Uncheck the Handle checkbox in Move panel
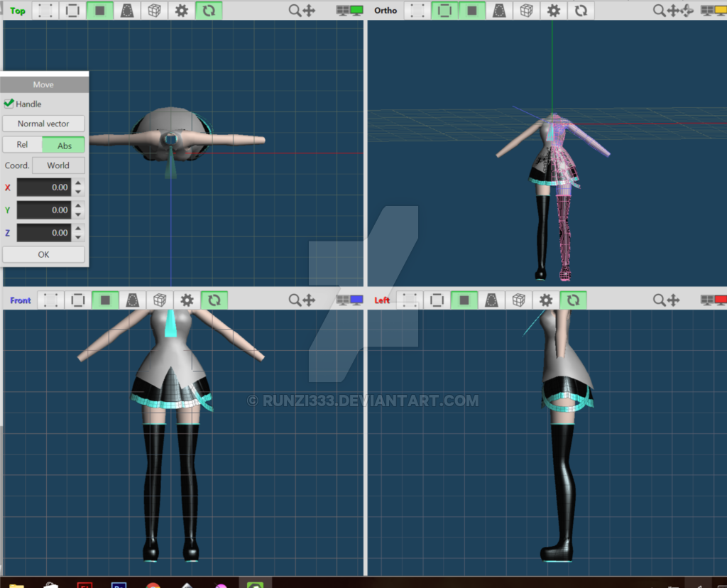 click(x=9, y=104)
